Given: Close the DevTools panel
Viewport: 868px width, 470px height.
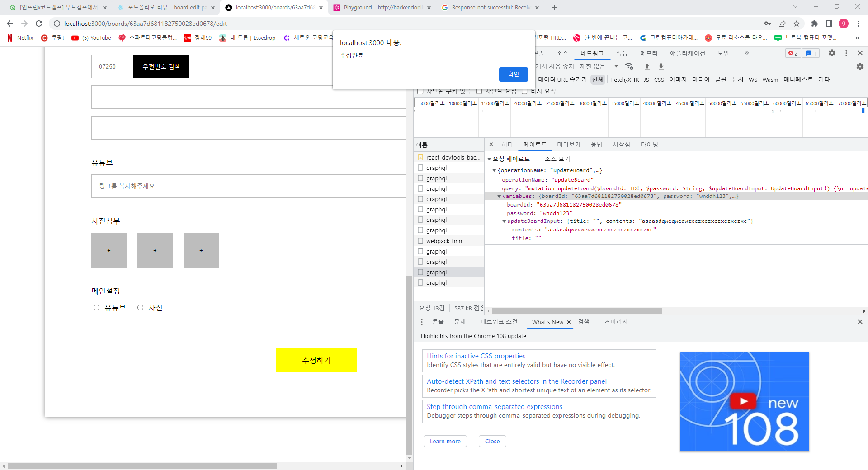Looking at the screenshot, I should point(860,53).
